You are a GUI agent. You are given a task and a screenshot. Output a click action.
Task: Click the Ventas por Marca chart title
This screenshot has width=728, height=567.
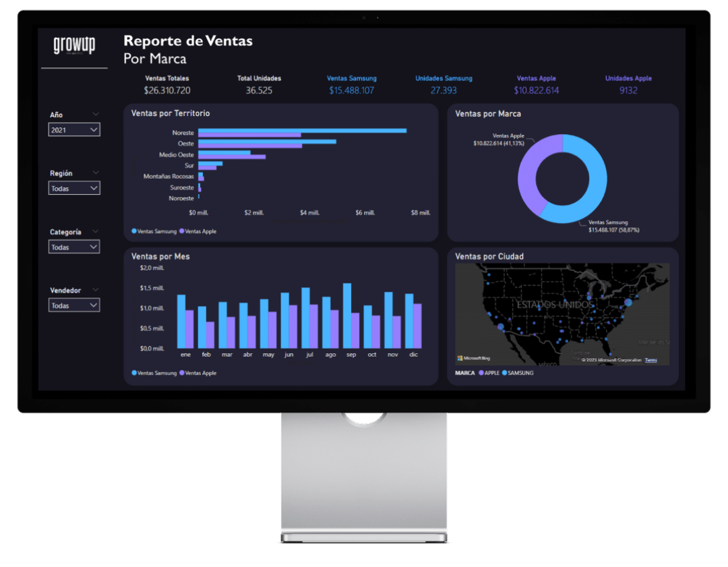pos(488,114)
